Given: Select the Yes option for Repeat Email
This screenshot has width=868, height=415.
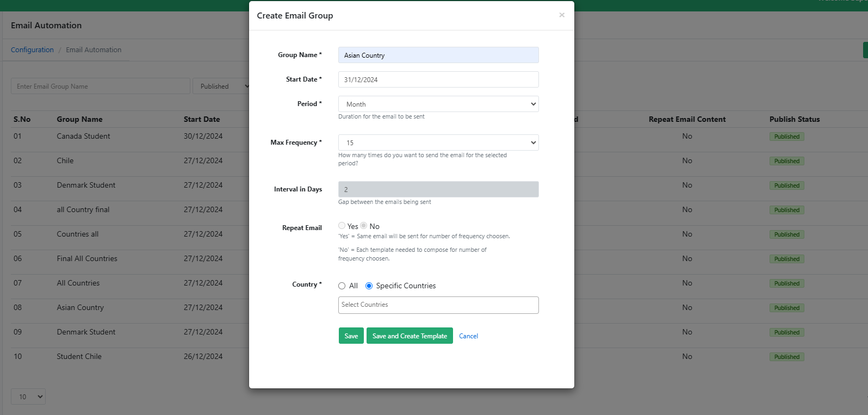Looking at the screenshot, I should point(342,226).
